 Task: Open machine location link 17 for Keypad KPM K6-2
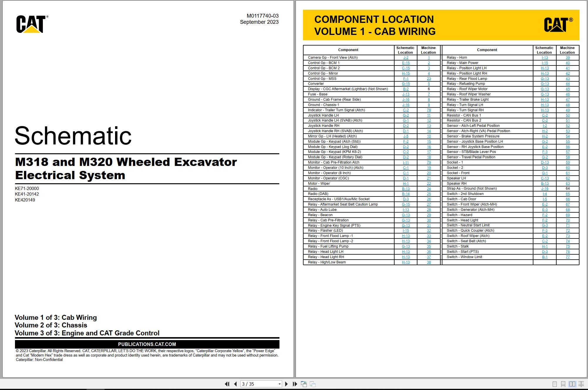click(x=429, y=152)
